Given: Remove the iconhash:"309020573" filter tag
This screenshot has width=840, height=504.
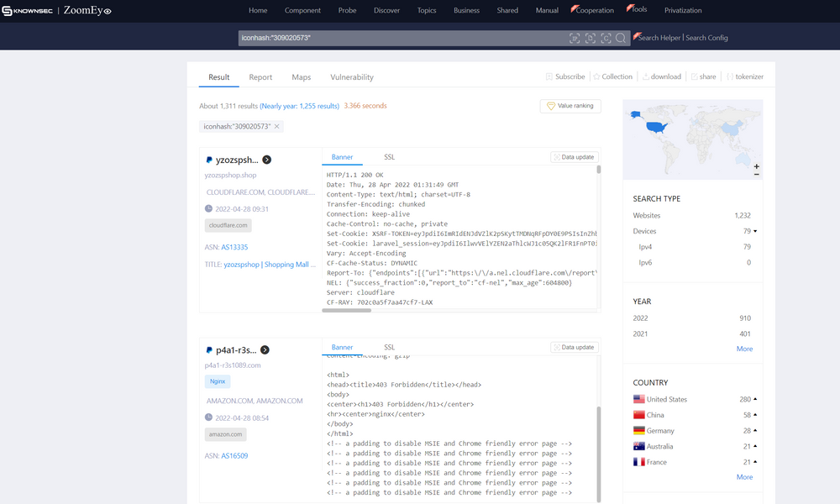Looking at the screenshot, I should (x=277, y=126).
